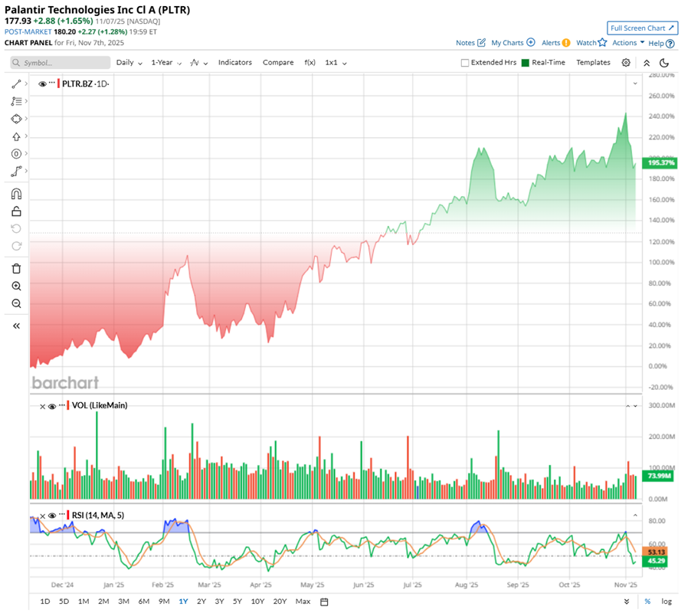Click the Notes link
The image size is (691, 616).
[465, 43]
